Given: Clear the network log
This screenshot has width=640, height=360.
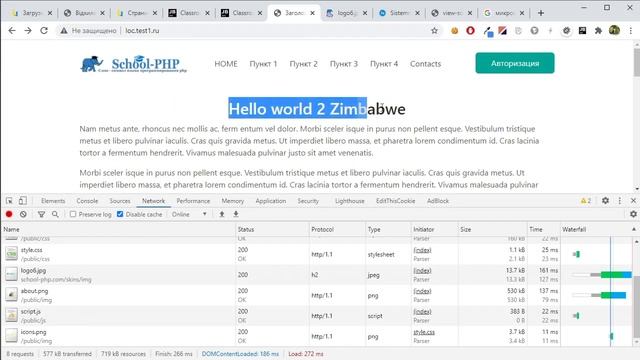Looking at the screenshot, I should (x=23, y=214).
